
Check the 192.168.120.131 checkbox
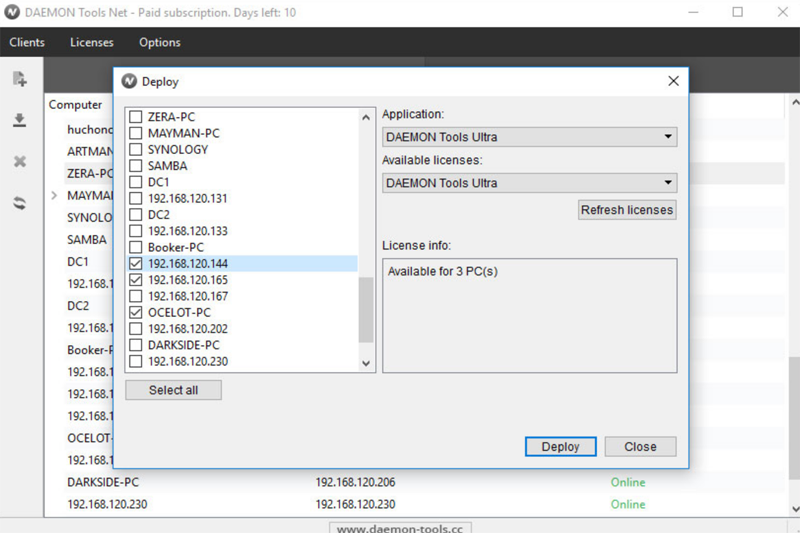(x=136, y=198)
